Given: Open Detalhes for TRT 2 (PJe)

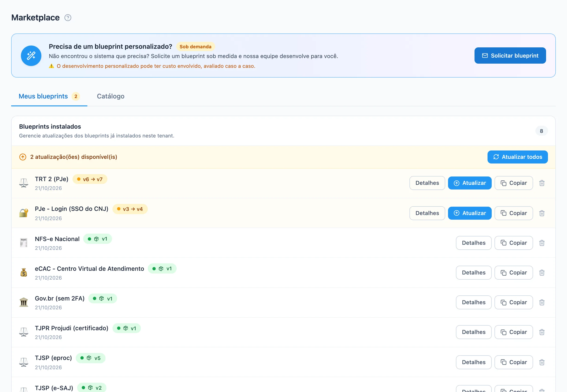Looking at the screenshot, I should 427,183.
